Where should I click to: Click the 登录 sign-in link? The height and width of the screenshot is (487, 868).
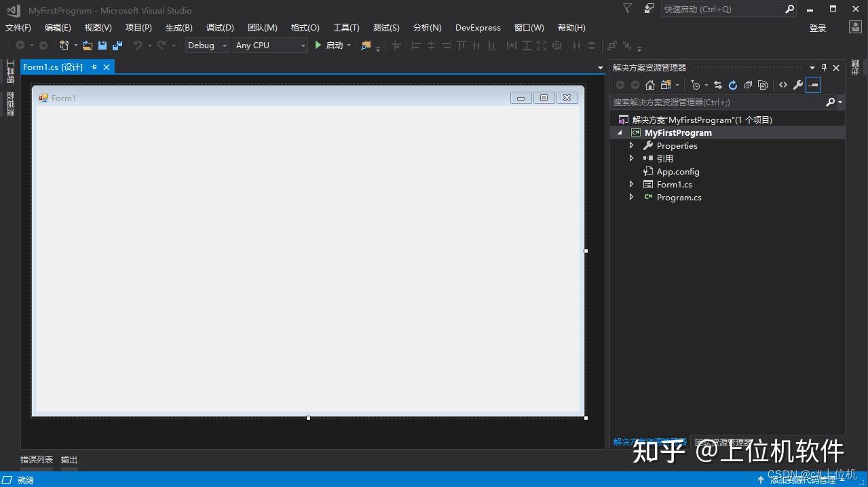click(x=818, y=28)
